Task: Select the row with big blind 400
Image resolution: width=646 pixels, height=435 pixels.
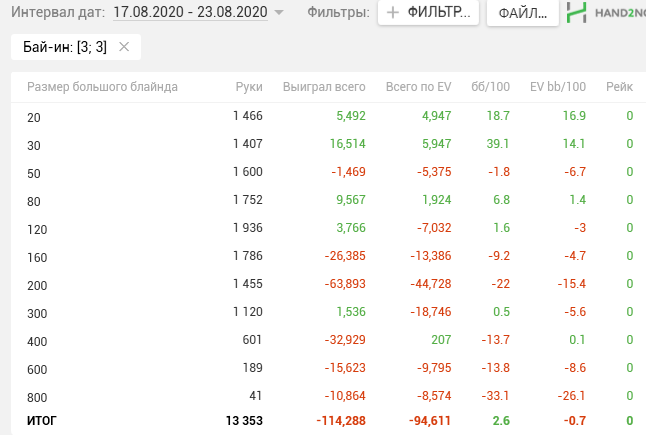Action: 328,341
